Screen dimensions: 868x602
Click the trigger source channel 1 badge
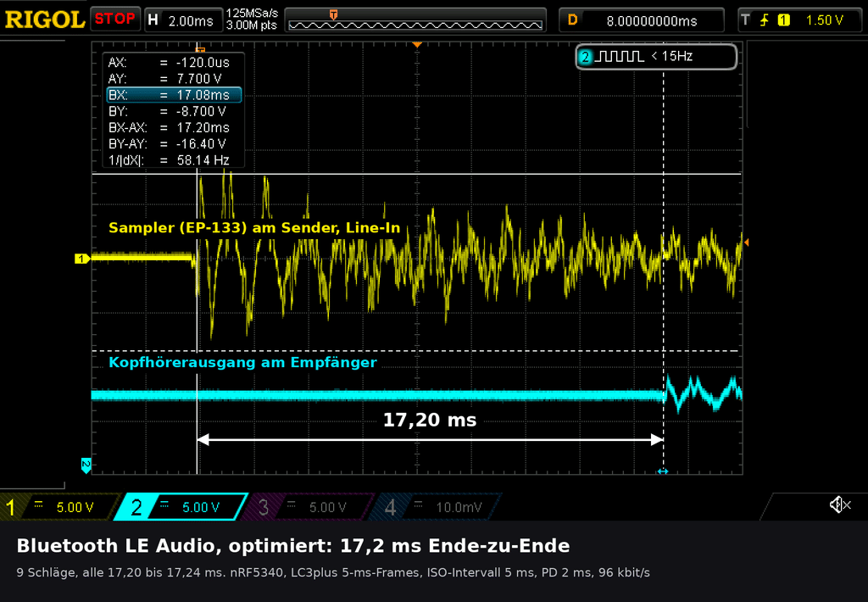[783, 20]
